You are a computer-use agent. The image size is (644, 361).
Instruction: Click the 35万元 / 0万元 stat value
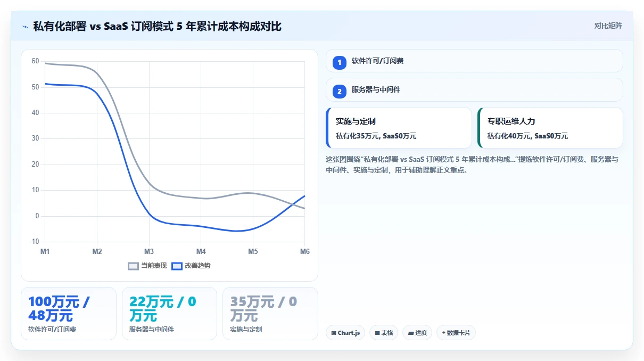[x=264, y=309]
